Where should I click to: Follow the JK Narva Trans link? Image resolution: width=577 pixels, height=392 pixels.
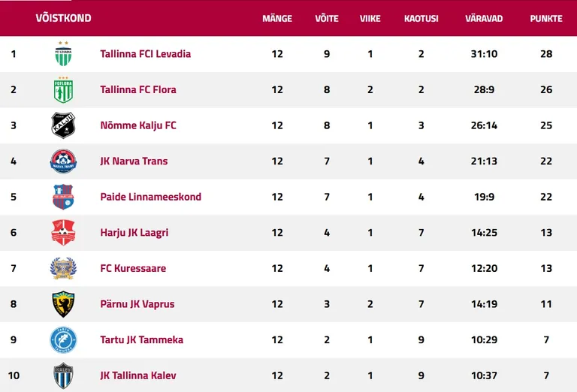[x=134, y=161]
